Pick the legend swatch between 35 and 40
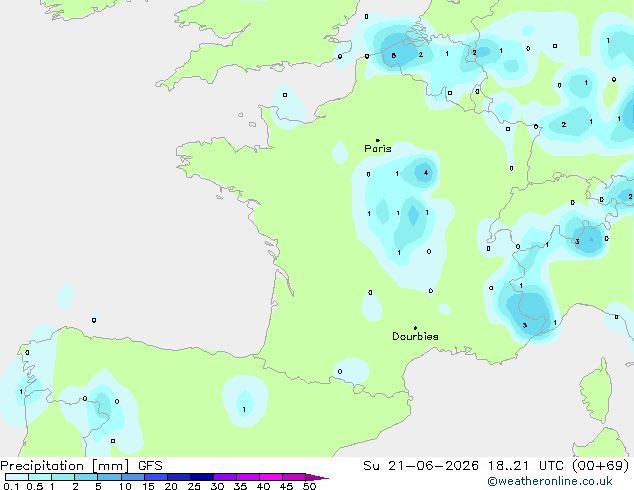The image size is (634, 490). [248, 477]
